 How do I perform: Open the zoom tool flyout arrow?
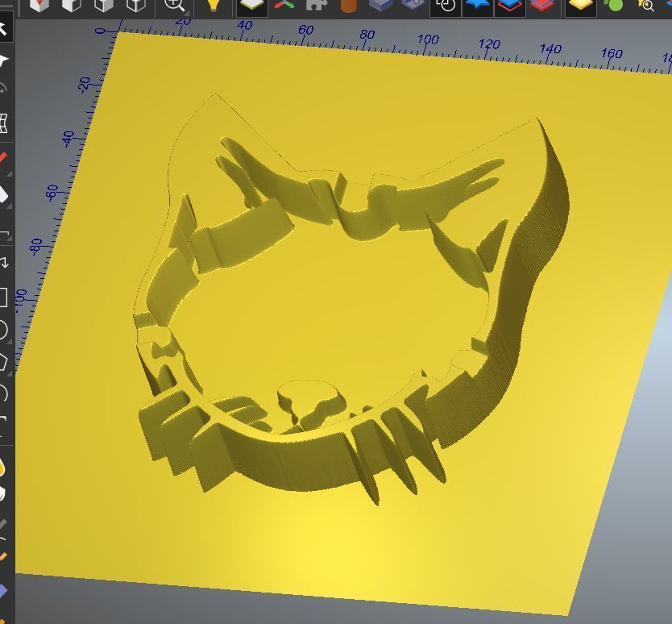click(187, 14)
